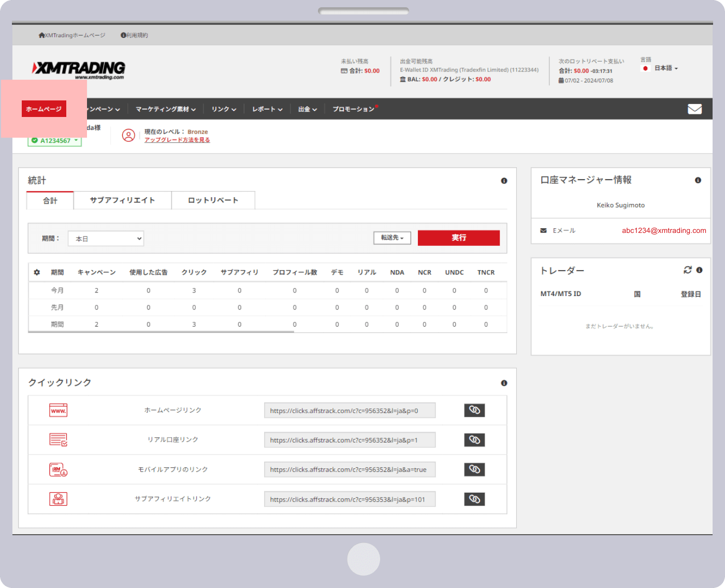
Task: Click the 先月 row label
Action: click(57, 307)
